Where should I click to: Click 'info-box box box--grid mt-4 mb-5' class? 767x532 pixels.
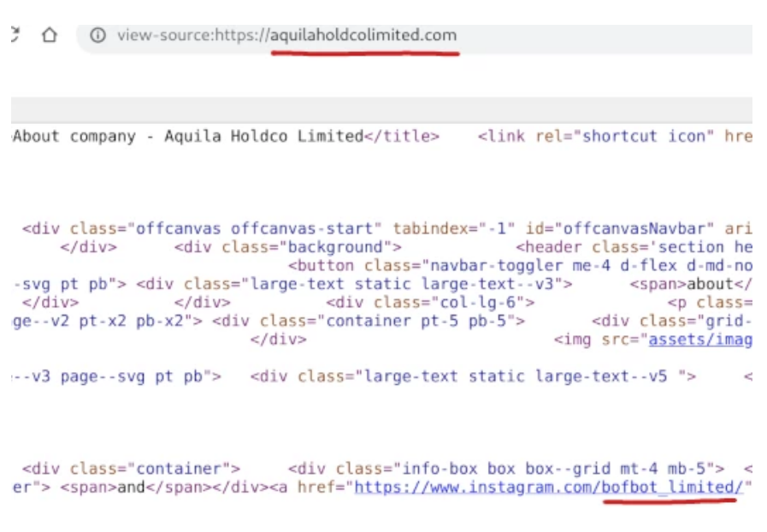click(x=554, y=469)
